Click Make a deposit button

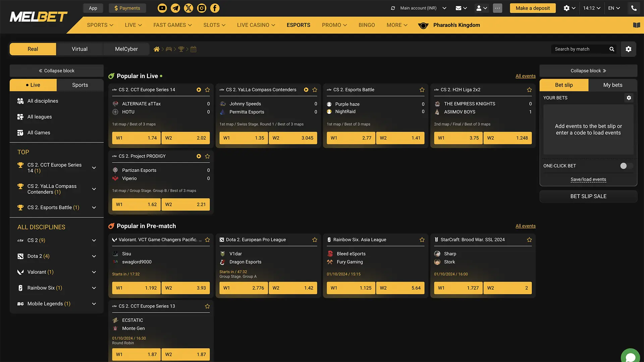pos(533,8)
